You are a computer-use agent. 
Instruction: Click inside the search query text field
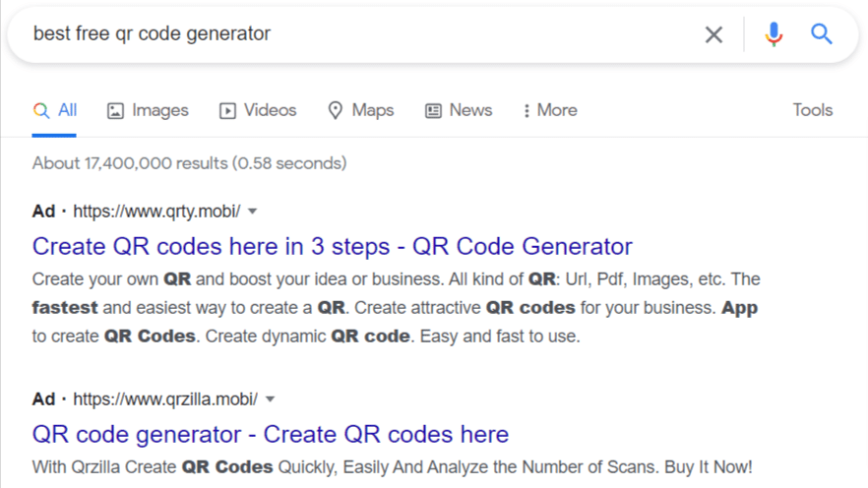[x=354, y=34]
